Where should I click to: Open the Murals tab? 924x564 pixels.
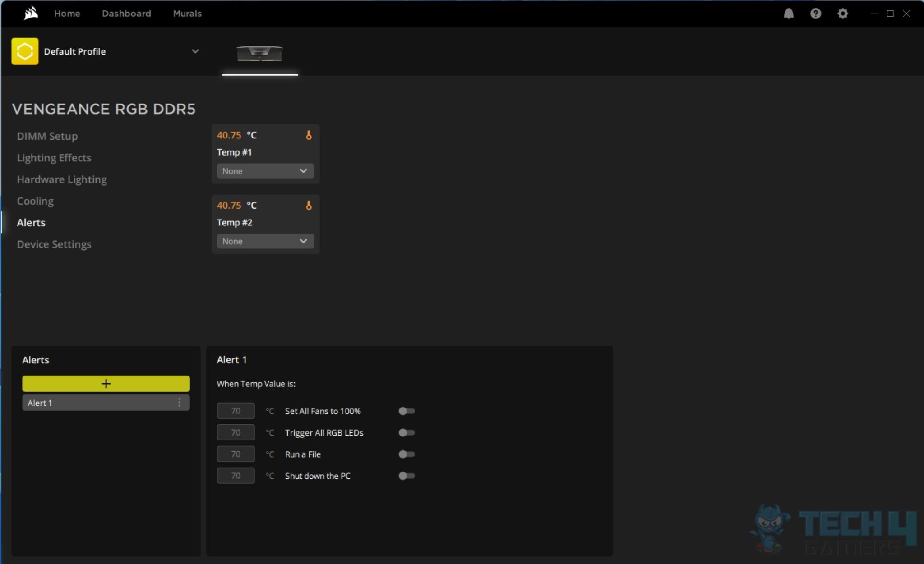click(x=187, y=14)
